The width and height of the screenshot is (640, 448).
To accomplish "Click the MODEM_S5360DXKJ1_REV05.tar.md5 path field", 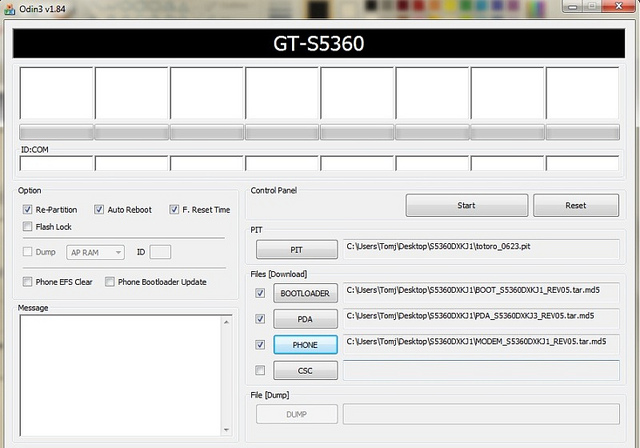I will tap(481, 344).
